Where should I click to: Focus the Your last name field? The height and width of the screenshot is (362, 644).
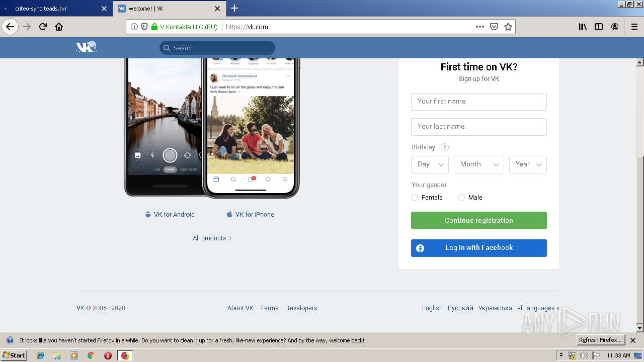point(479,127)
